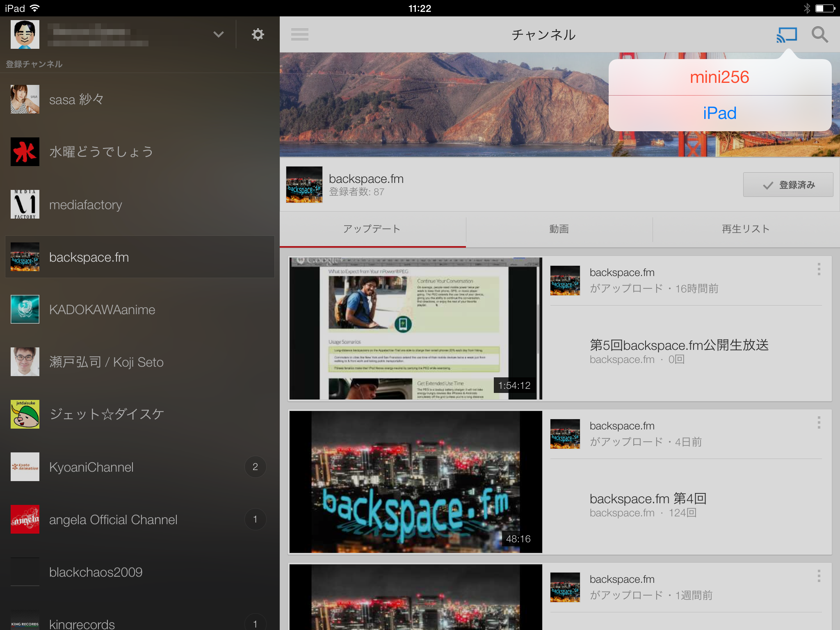Play the 第5回backspace.fm公開生放送 thumbnail

(x=415, y=329)
